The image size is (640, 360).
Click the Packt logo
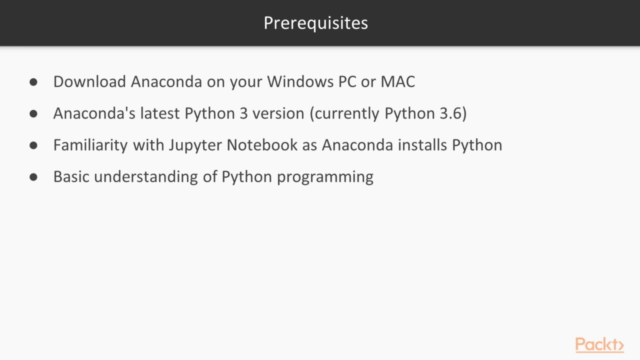(x=599, y=344)
